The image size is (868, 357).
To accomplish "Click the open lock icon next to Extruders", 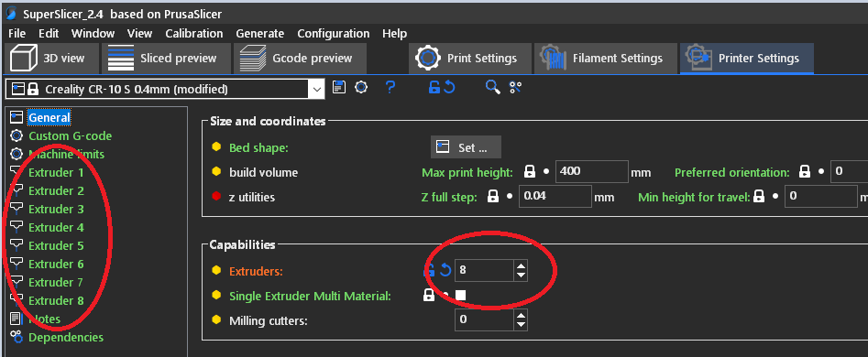I will (430, 271).
